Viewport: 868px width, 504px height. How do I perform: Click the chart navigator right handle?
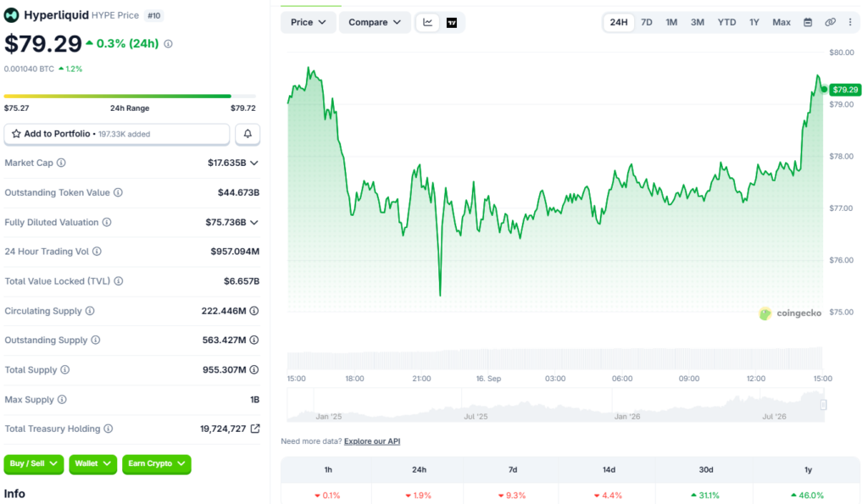click(x=823, y=405)
